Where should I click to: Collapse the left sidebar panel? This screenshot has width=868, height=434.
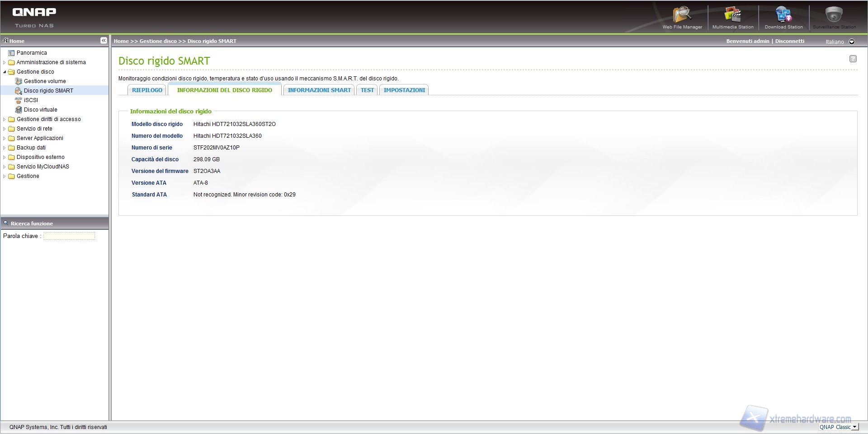(104, 41)
